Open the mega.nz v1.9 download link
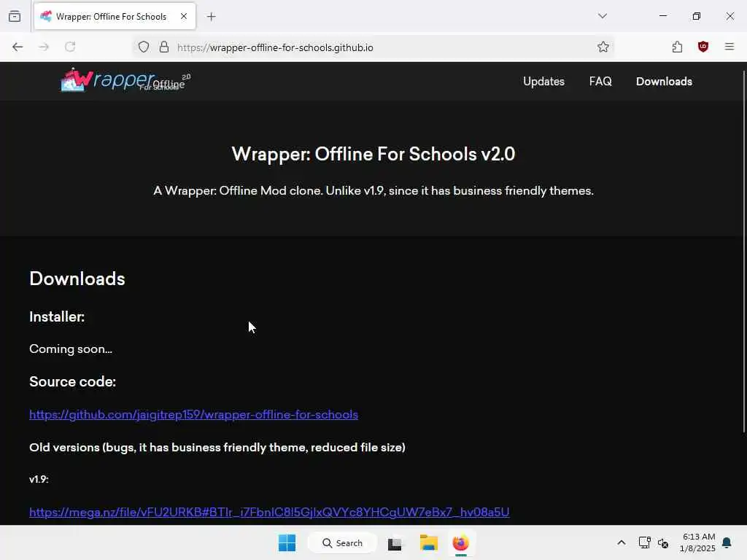747x560 pixels. (x=269, y=512)
